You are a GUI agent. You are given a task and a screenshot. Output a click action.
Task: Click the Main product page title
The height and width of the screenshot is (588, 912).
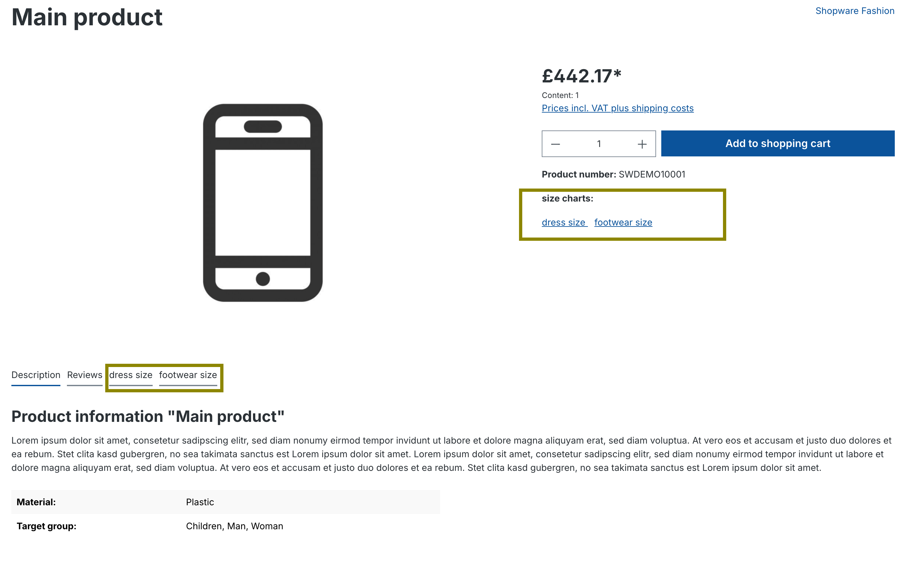tap(87, 17)
